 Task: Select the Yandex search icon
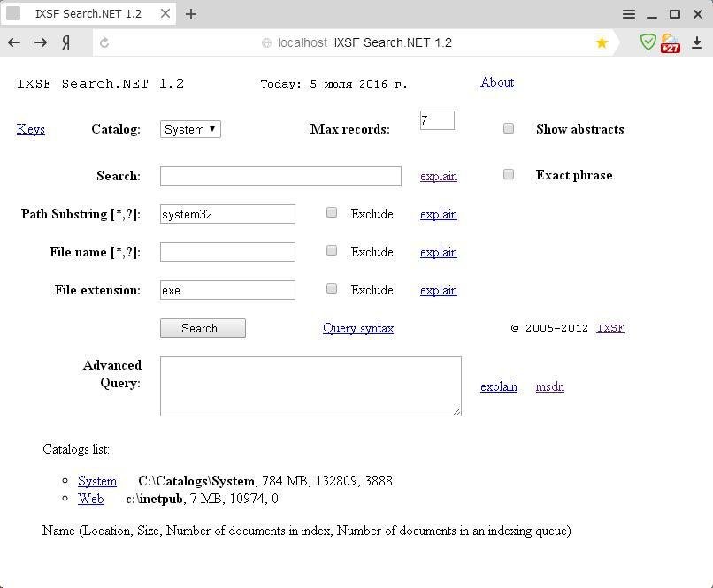66,42
